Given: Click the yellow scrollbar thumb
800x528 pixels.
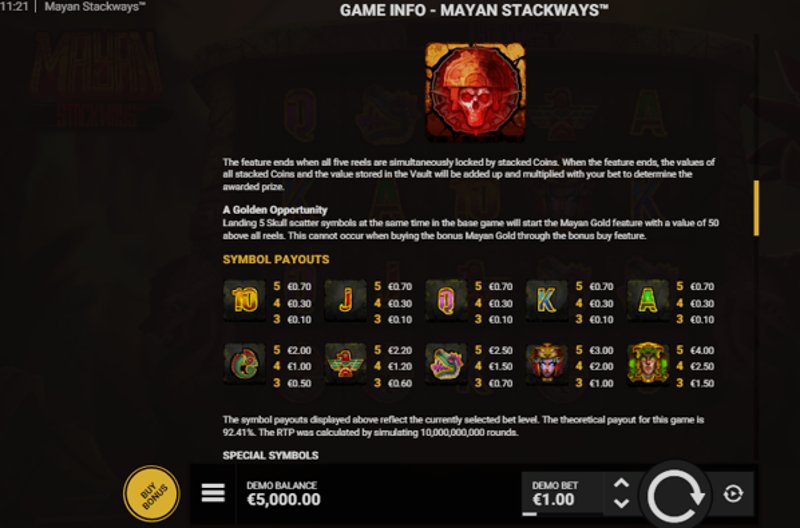Looking at the screenshot, I should coord(756,208).
